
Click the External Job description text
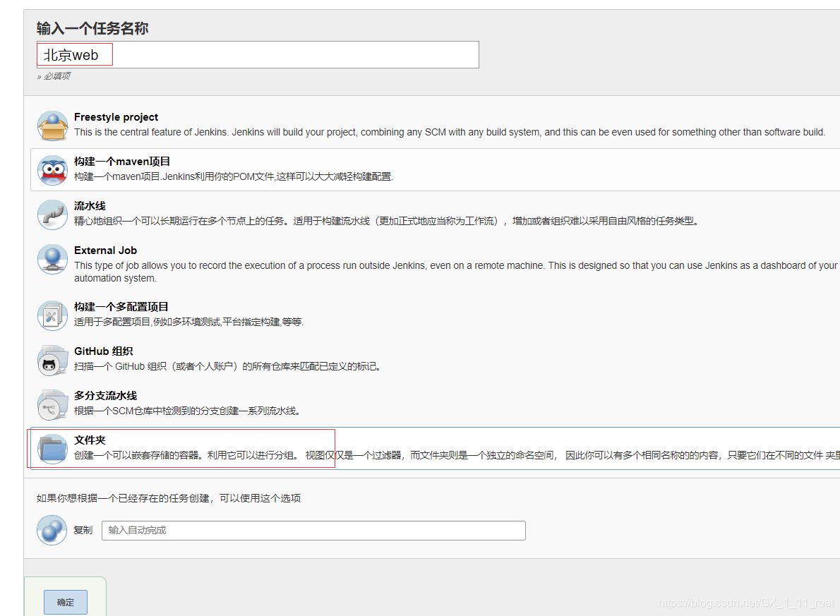pyautogui.click(x=455, y=272)
